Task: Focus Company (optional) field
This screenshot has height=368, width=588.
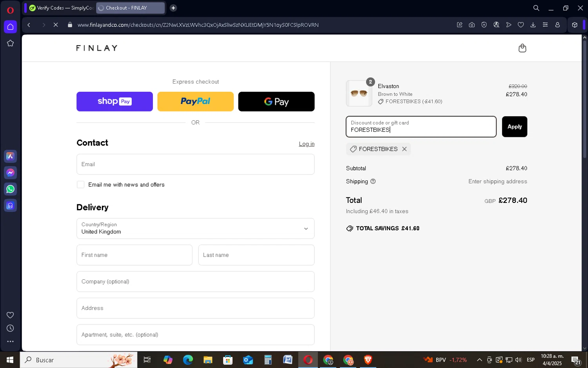Action: tap(195, 282)
